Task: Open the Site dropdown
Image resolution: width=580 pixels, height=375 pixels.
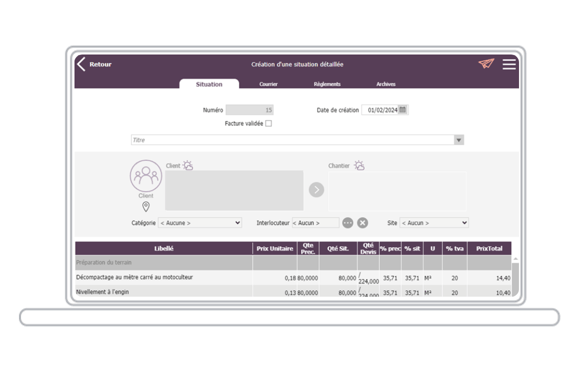Action: (x=434, y=223)
